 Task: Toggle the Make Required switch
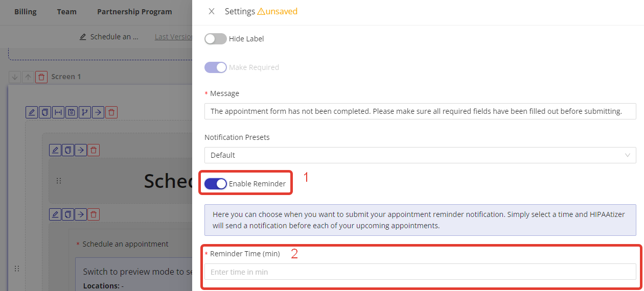[x=215, y=67]
